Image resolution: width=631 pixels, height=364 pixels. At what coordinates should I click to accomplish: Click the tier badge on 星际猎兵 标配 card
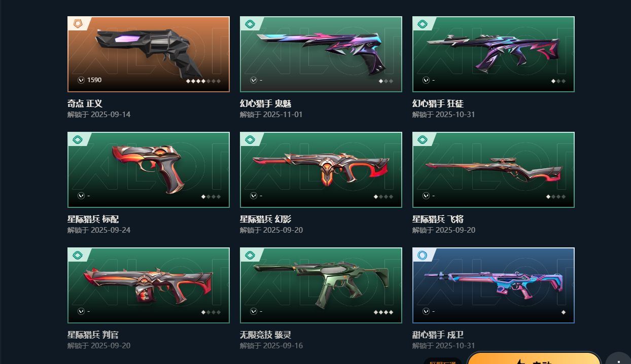[x=78, y=139]
